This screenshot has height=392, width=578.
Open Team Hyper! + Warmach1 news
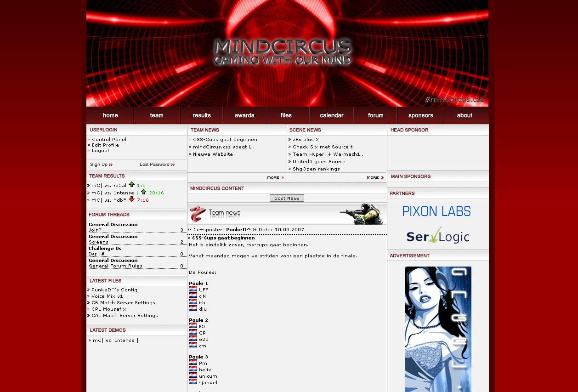pos(328,154)
